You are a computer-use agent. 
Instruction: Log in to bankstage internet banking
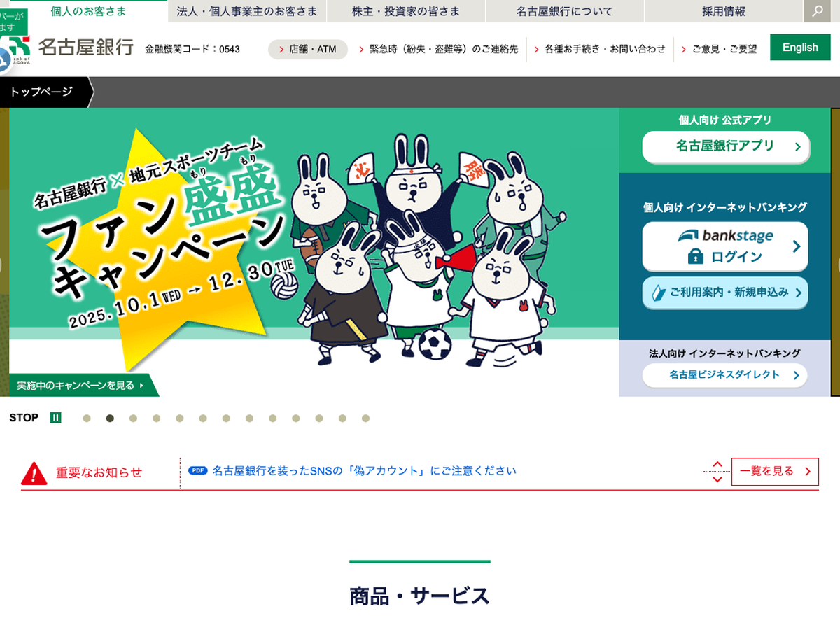click(x=725, y=246)
